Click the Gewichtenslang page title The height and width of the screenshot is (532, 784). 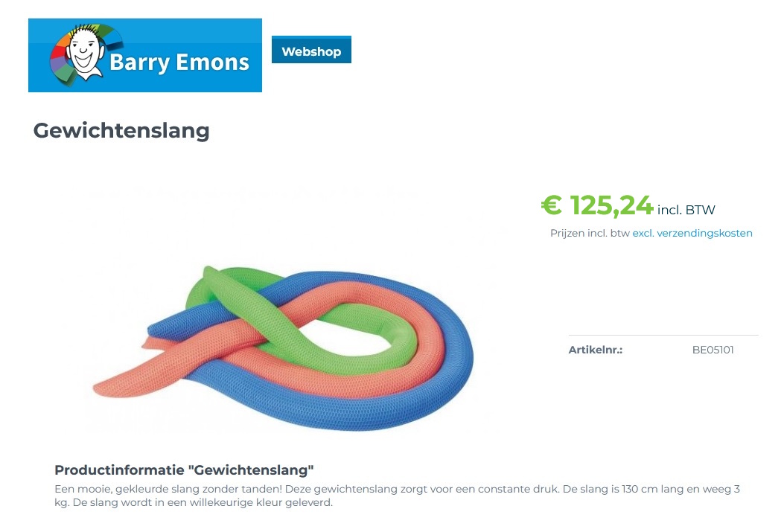point(121,131)
